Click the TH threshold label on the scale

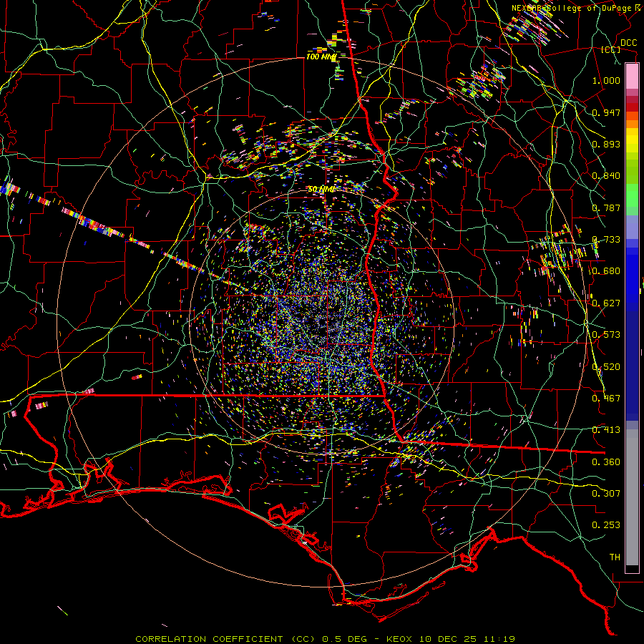[615, 557]
